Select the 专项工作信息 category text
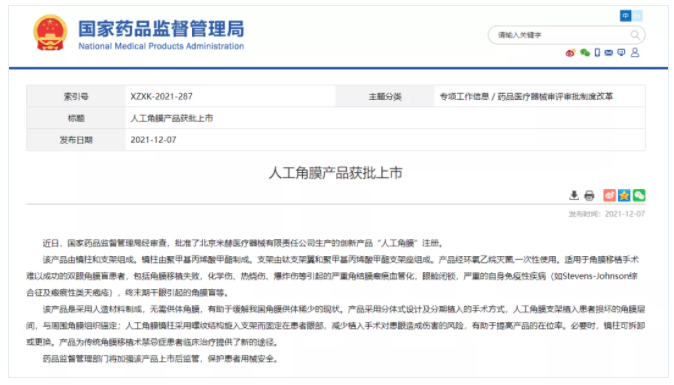This screenshot has height=385, width=674. [464, 96]
